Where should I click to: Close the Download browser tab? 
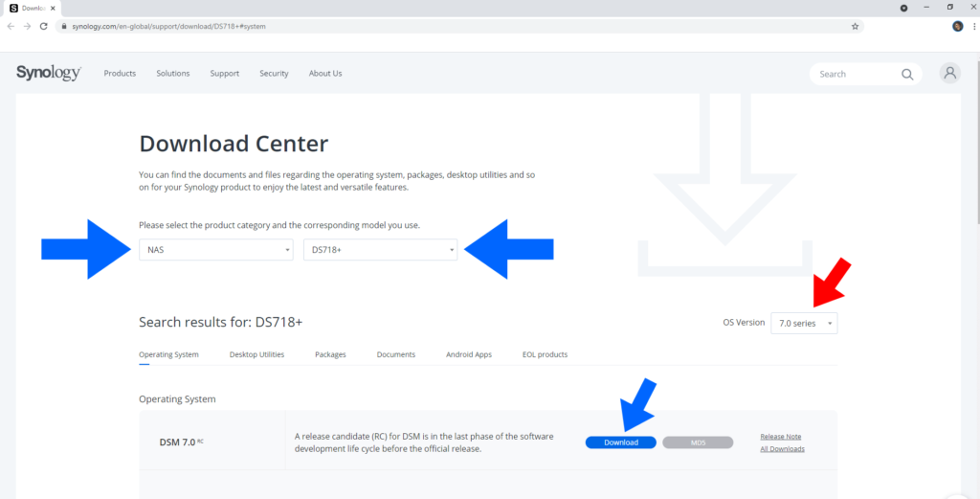54,8
